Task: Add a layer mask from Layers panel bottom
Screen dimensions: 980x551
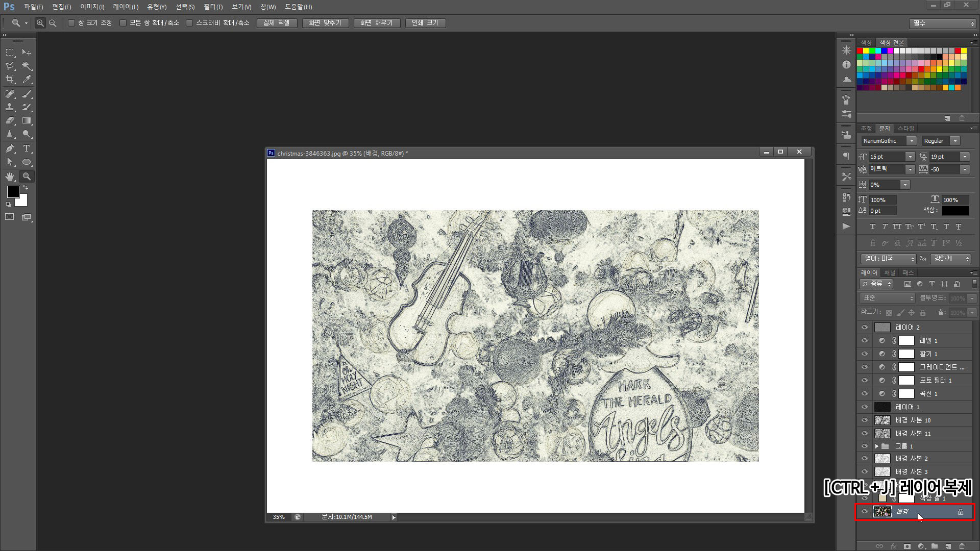Action: [x=907, y=546]
